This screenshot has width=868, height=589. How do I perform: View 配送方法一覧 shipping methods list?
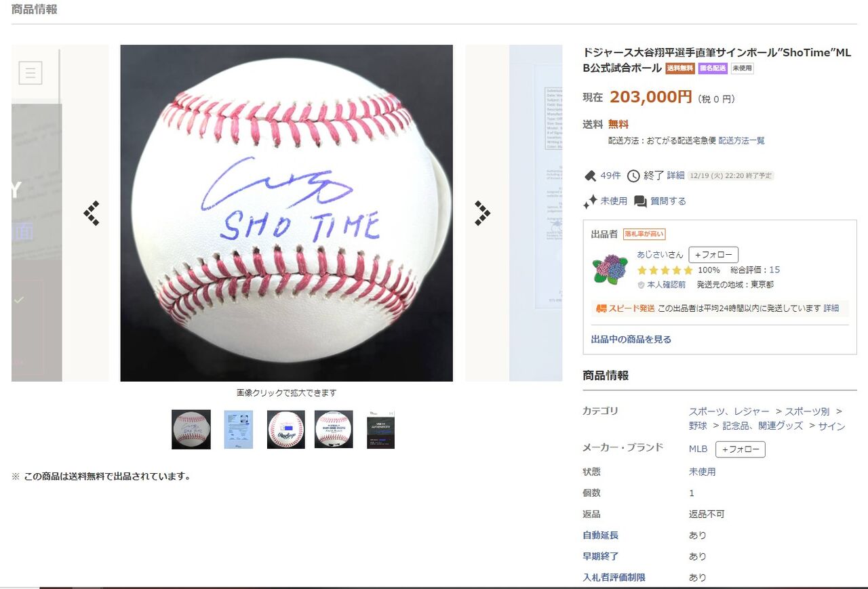pyautogui.click(x=742, y=140)
